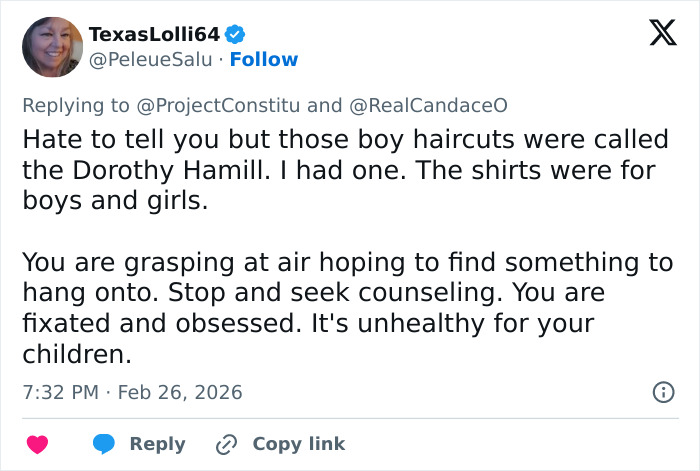Viewport: 700px width, 471px height.
Task: Click the X logo
Action: [x=655, y=35]
